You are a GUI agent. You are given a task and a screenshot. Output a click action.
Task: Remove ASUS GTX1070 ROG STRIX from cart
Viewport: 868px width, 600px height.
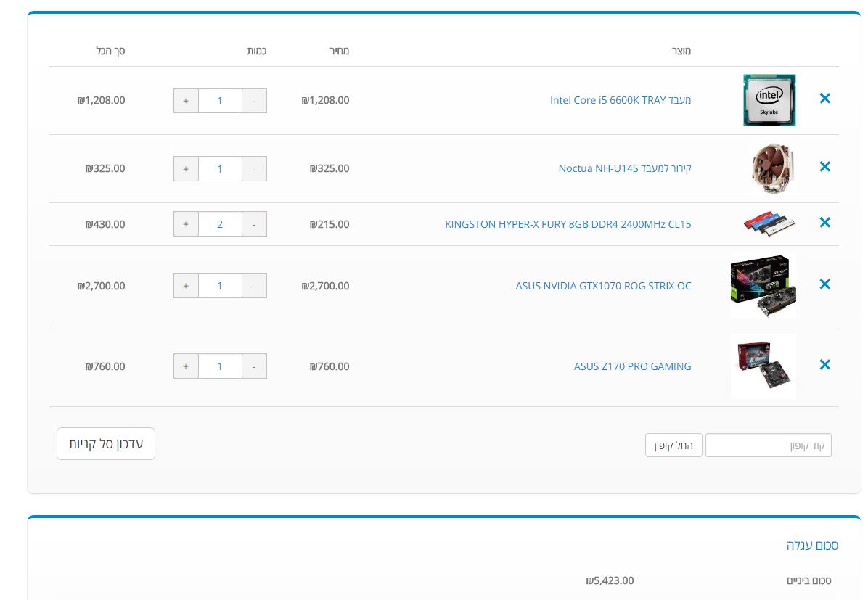tap(824, 284)
